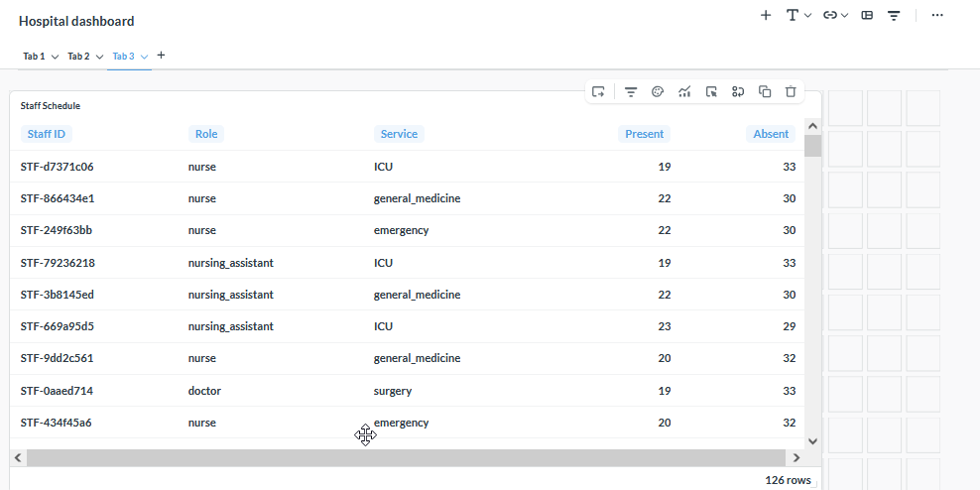Open the link options dropdown chevron
The width and height of the screenshot is (980, 490).
click(844, 16)
